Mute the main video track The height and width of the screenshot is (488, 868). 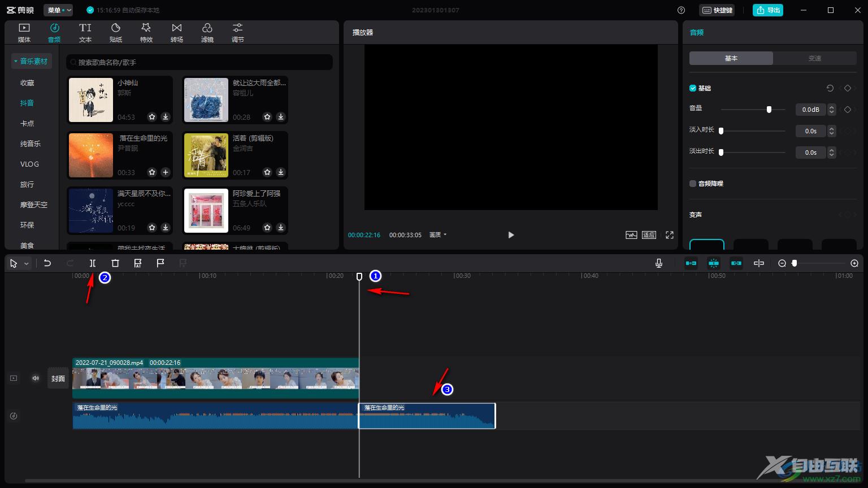[x=36, y=378]
